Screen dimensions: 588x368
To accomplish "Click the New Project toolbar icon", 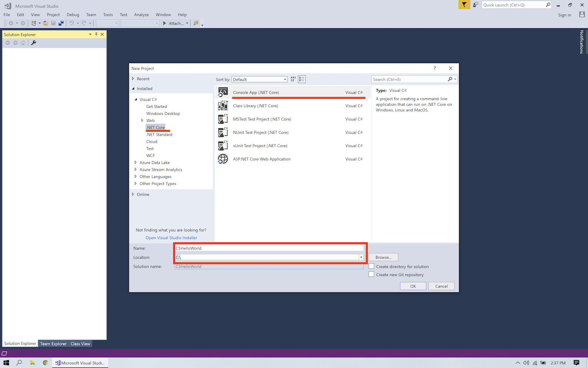I will click(x=34, y=23).
